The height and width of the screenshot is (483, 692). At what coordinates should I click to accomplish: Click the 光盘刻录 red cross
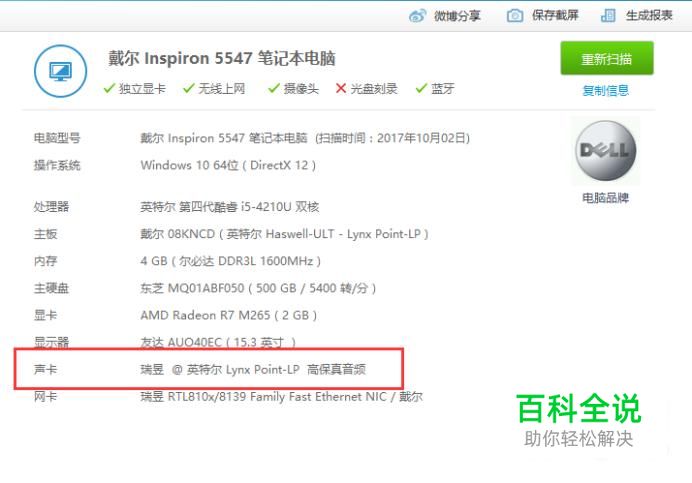coord(341,88)
